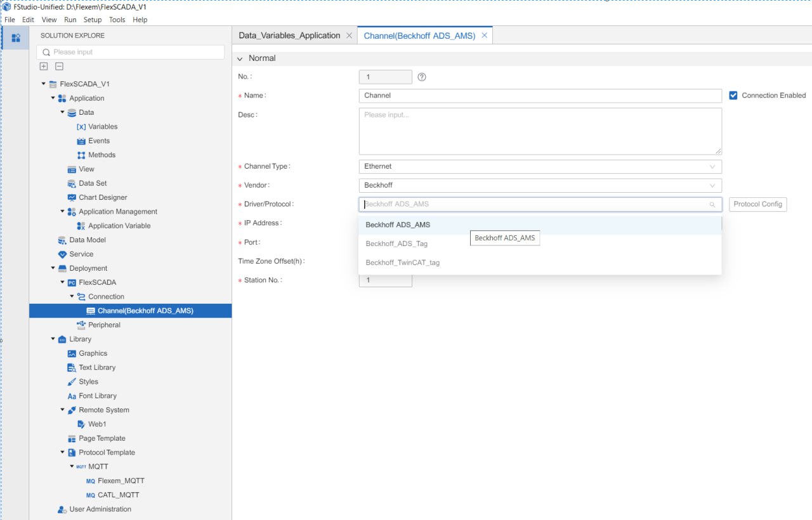Click the View icon in tree
The width and height of the screenshot is (812, 520).
[72, 169]
